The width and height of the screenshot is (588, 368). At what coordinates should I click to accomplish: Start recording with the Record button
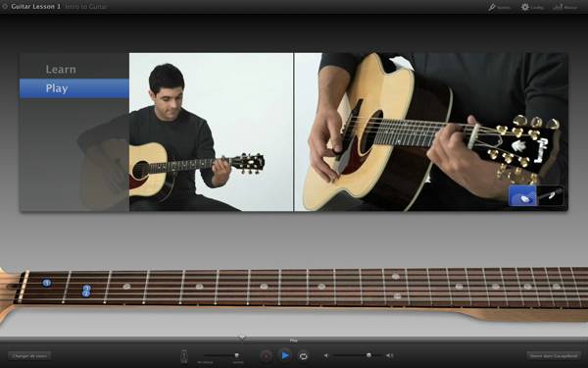tap(267, 355)
